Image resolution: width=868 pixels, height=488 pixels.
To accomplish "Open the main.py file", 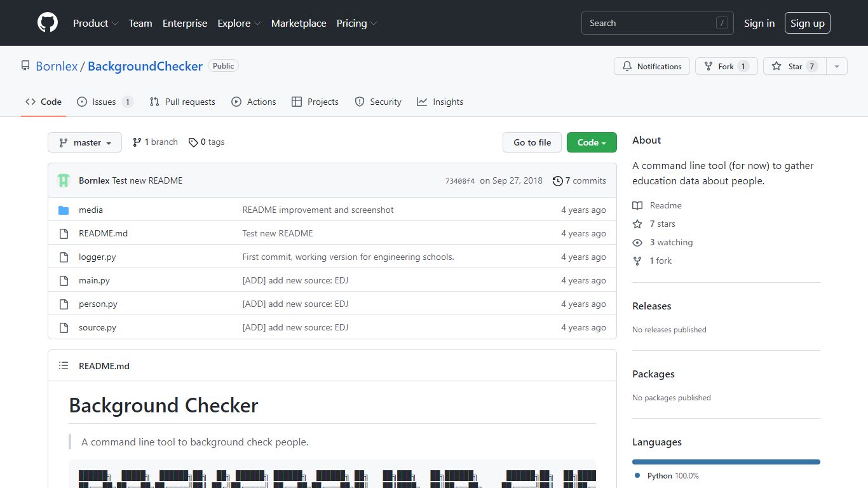I will tap(94, 280).
